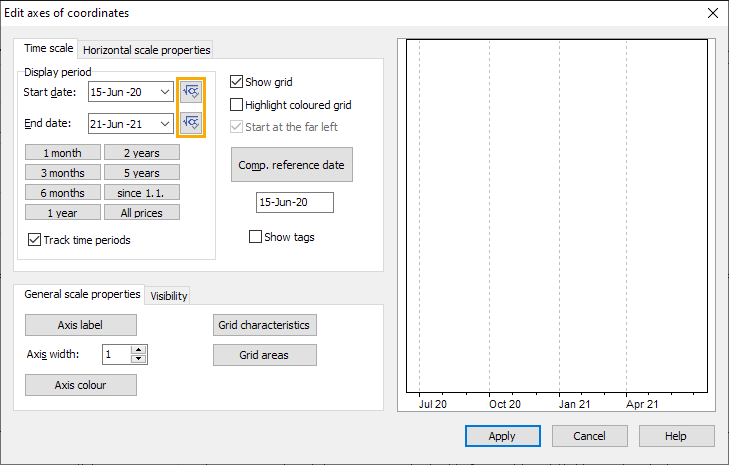Click the icon button beside Start date

(x=191, y=92)
